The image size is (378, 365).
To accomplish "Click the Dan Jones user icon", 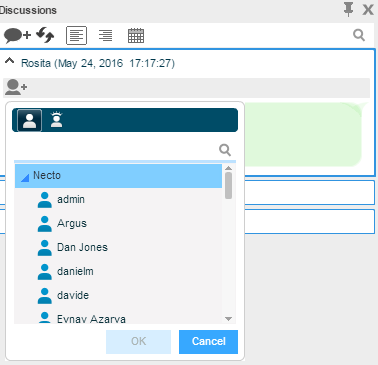I will [x=45, y=248].
